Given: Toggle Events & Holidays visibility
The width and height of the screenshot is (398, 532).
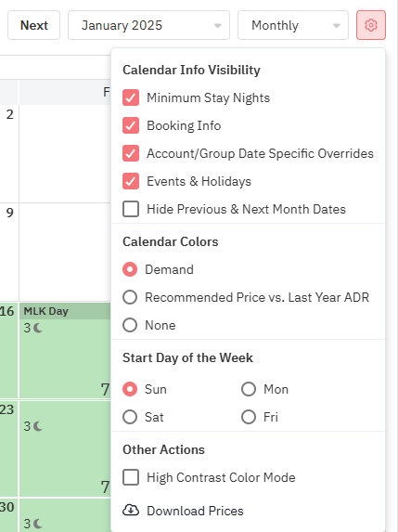Looking at the screenshot, I should 131,181.
